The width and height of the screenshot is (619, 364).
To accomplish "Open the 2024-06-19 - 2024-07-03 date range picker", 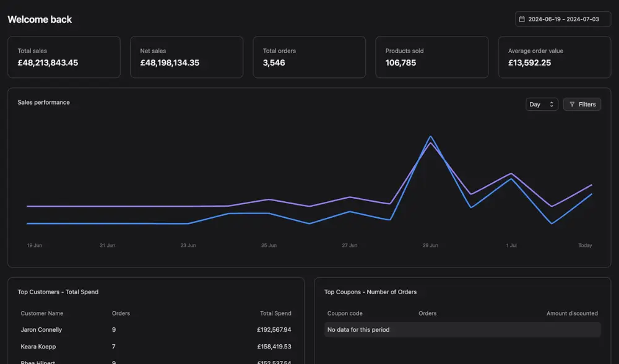I will (x=563, y=19).
